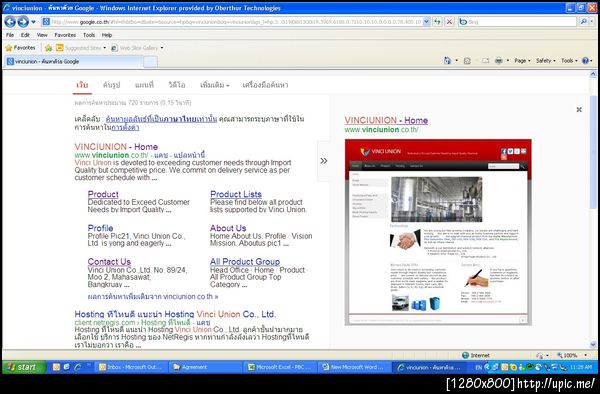
Task: Open the File menu
Action: pos(10,35)
